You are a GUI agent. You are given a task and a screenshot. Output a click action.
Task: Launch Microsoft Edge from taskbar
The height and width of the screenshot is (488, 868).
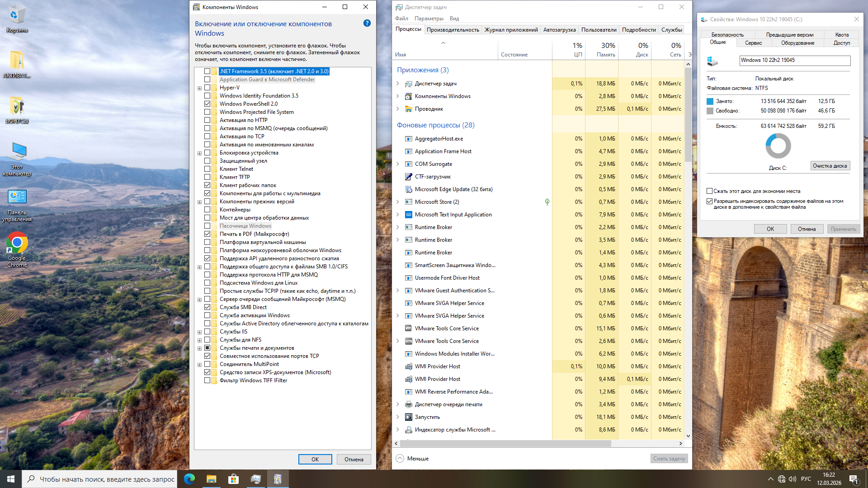coord(189,479)
